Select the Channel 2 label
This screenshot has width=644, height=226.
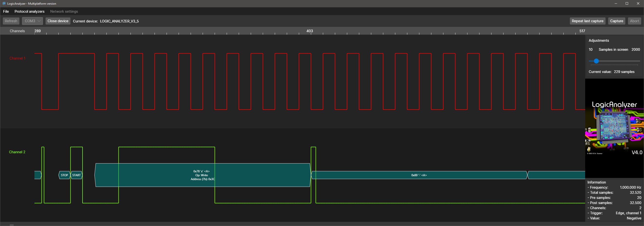pyautogui.click(x=17, y=152)
